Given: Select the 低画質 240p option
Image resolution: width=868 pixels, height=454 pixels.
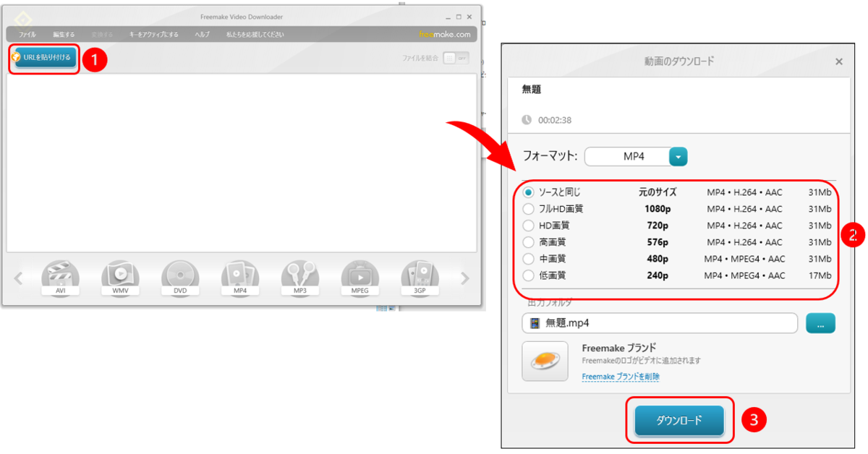Looking at the screenshot, I should 529,275.
